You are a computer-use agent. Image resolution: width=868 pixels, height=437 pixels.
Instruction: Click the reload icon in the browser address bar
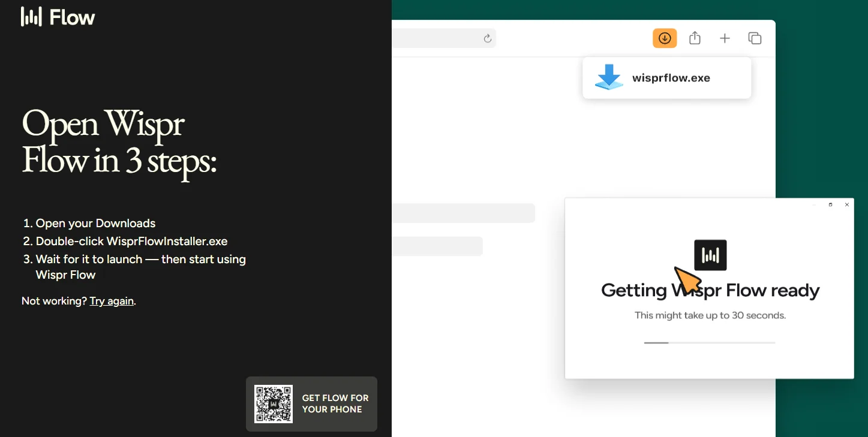pos(488,39)
